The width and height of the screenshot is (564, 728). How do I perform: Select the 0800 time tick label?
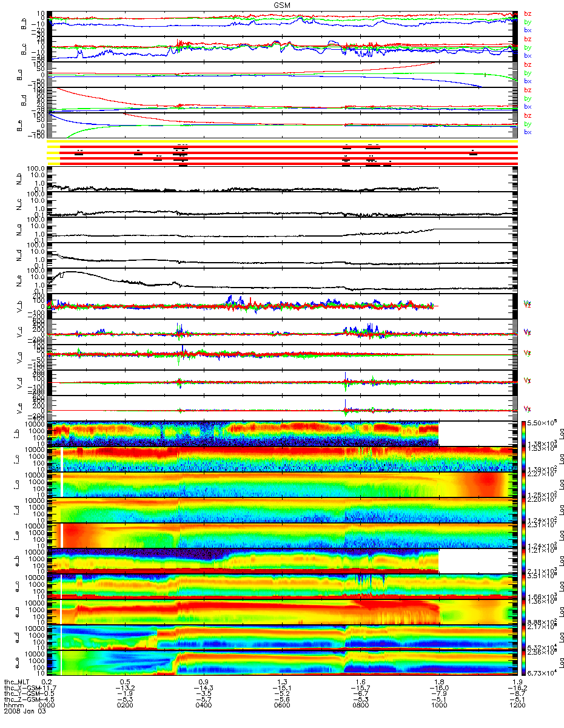pos(360,706)
